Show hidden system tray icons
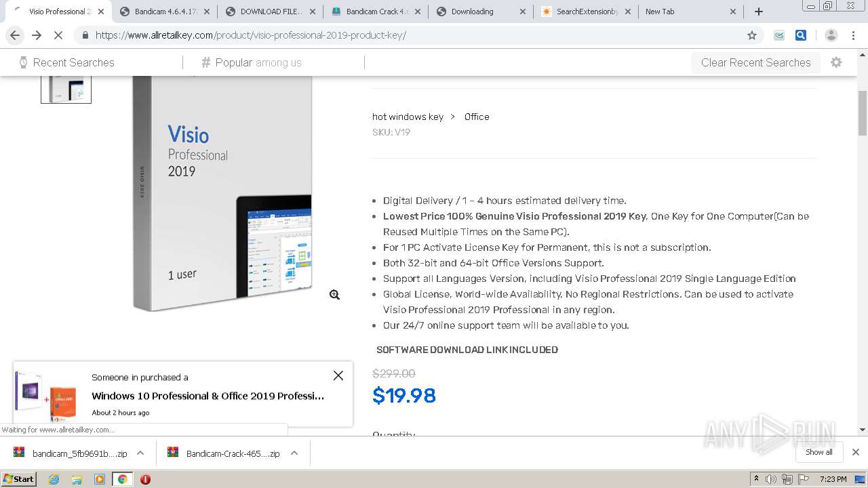The width and height of the screenshot is (868, 488). 756,479
